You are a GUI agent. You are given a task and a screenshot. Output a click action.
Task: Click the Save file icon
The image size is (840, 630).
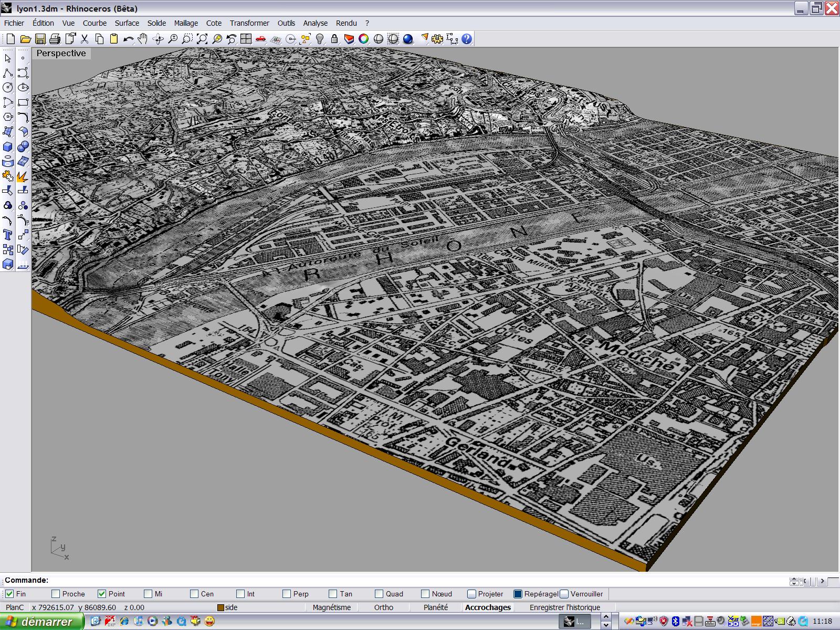[x=40, y=39]
